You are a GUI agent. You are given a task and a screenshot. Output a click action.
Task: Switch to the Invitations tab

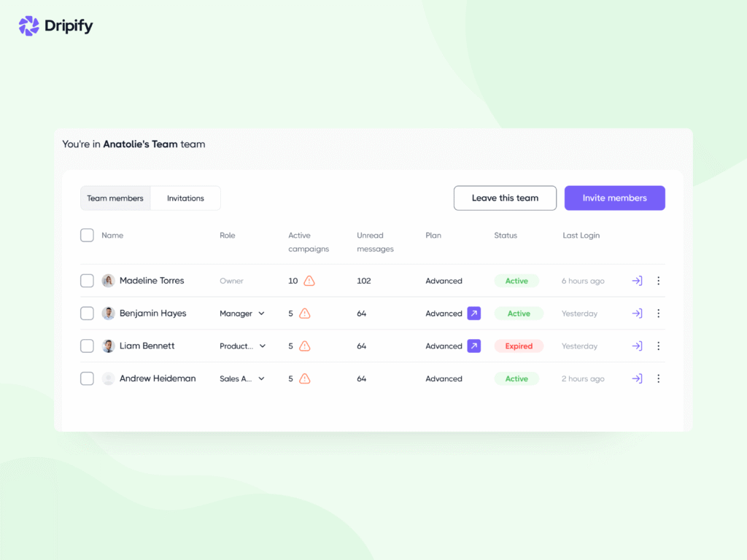tap(185, 198)
